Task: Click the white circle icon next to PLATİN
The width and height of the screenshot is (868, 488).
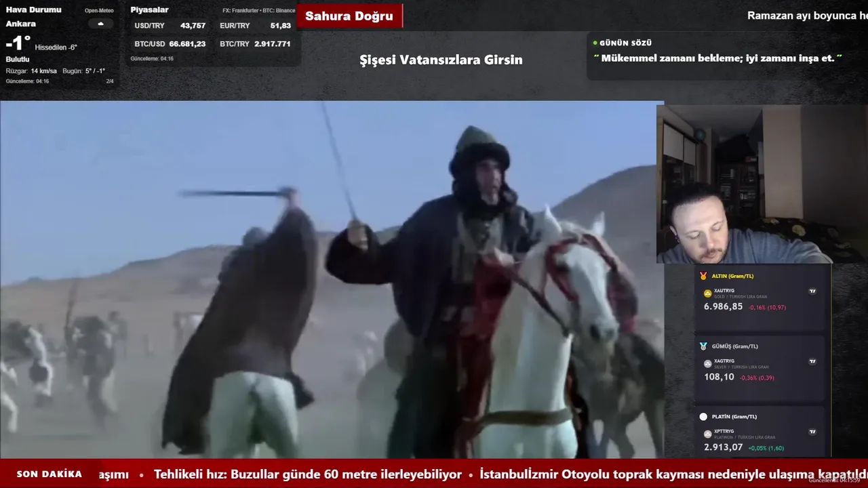Action: point(703,417)
